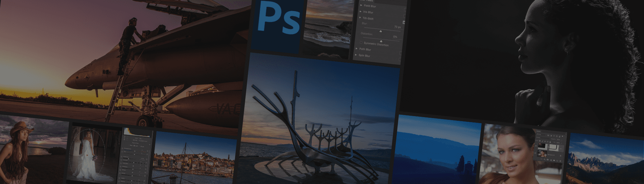Hide the Background layer eye icon
Viewport: 644px width, 184px height.
coord(535,153)
